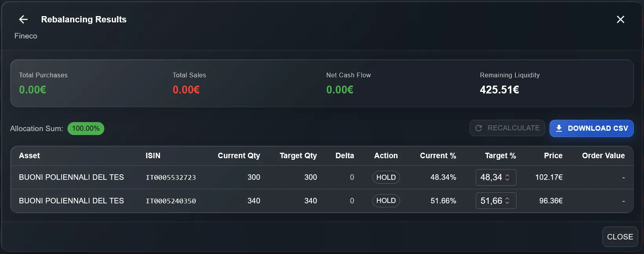Click the Recalculate refresh icon
The width and height of the screenshot is (644, 254).
coord(478,128)
